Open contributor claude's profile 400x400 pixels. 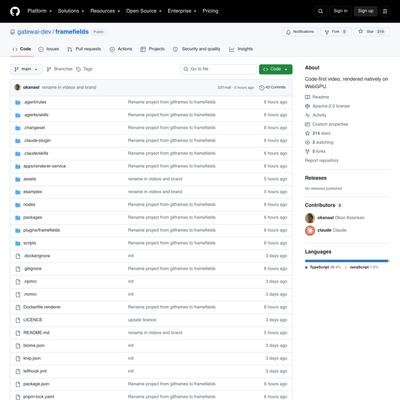point(326,230)
